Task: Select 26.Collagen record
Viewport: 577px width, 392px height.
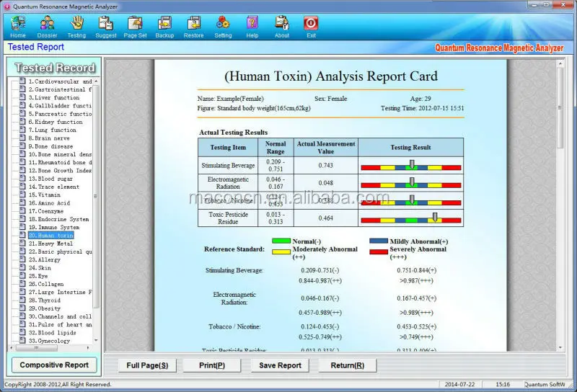Action: tap(46, 284)
